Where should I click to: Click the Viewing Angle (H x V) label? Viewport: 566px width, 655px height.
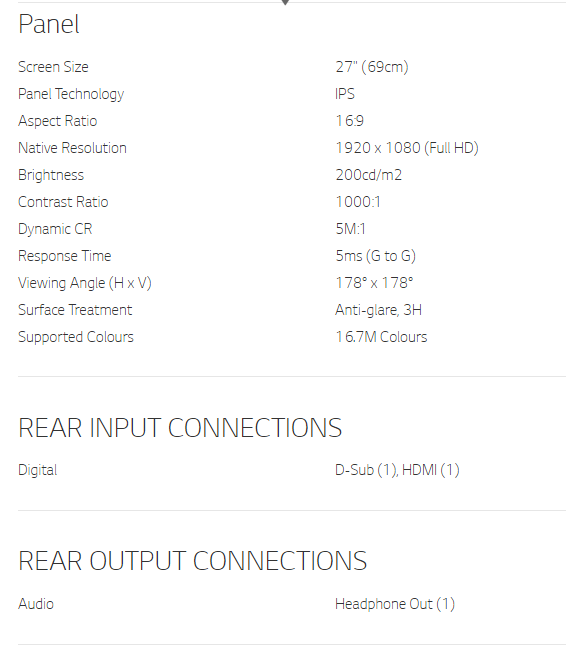point(85,283)
